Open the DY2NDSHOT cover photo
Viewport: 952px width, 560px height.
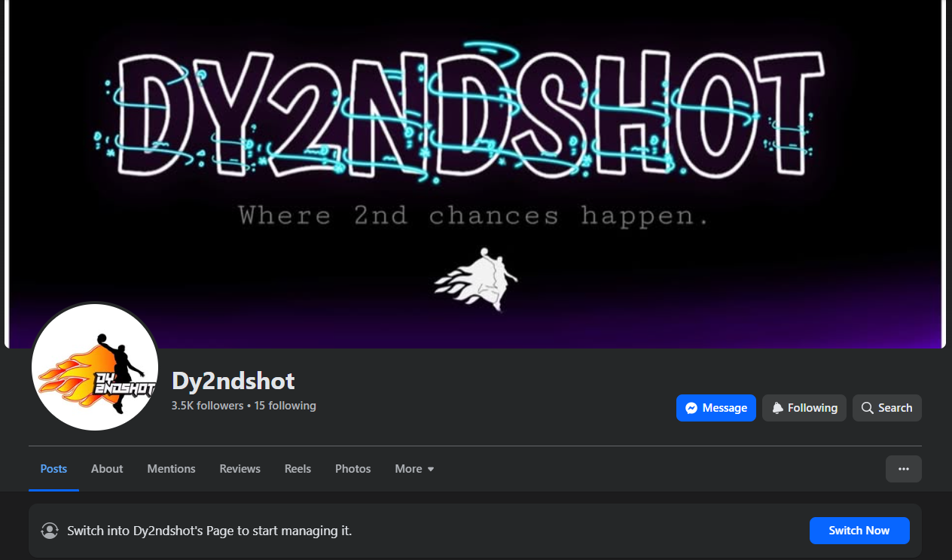pos(475,174)
